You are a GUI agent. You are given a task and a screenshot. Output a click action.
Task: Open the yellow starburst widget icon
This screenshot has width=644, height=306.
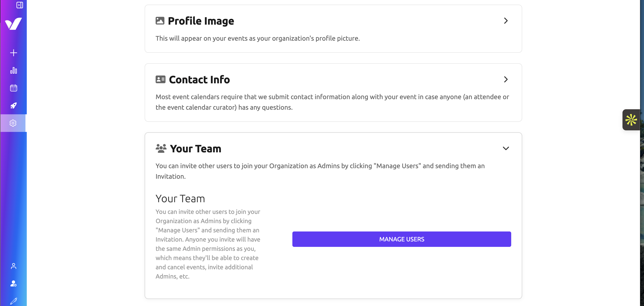click(631, 120)
